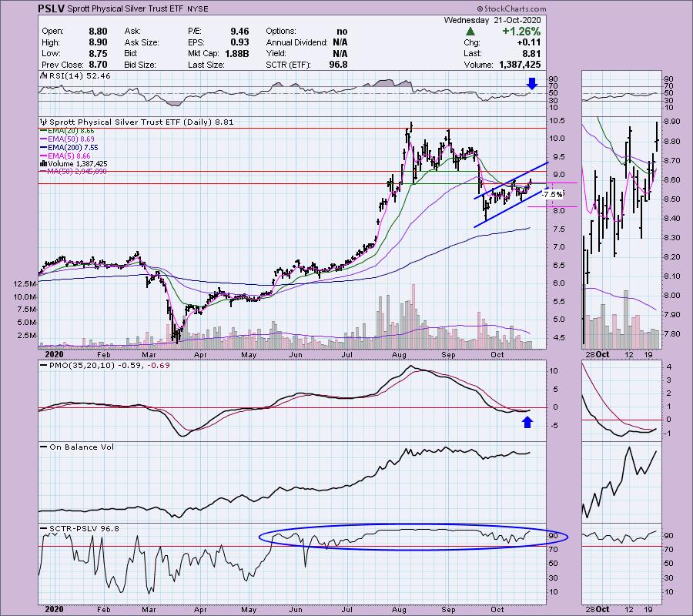Click the High value 8.90
This screenshot has height=616, width=693.
(98, 42)
